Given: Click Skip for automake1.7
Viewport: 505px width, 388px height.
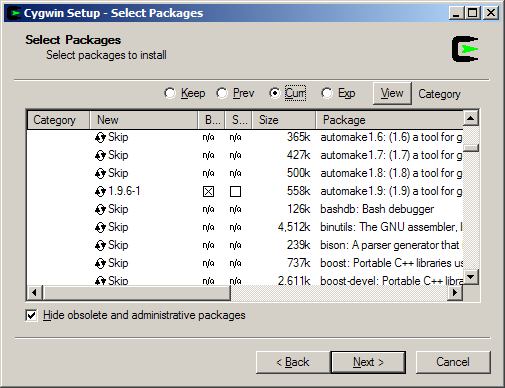Looking at the screenshot, I should point(118,155).
